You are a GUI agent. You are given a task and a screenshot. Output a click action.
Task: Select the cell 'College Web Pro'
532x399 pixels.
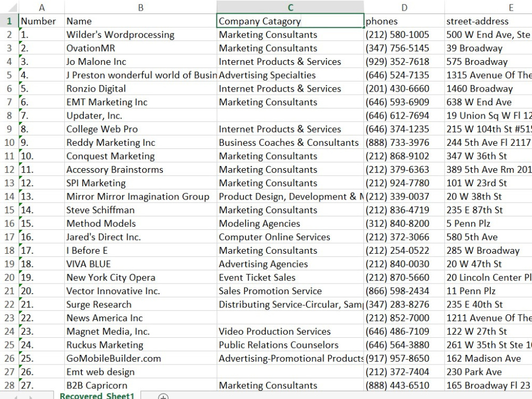point(140,129)
